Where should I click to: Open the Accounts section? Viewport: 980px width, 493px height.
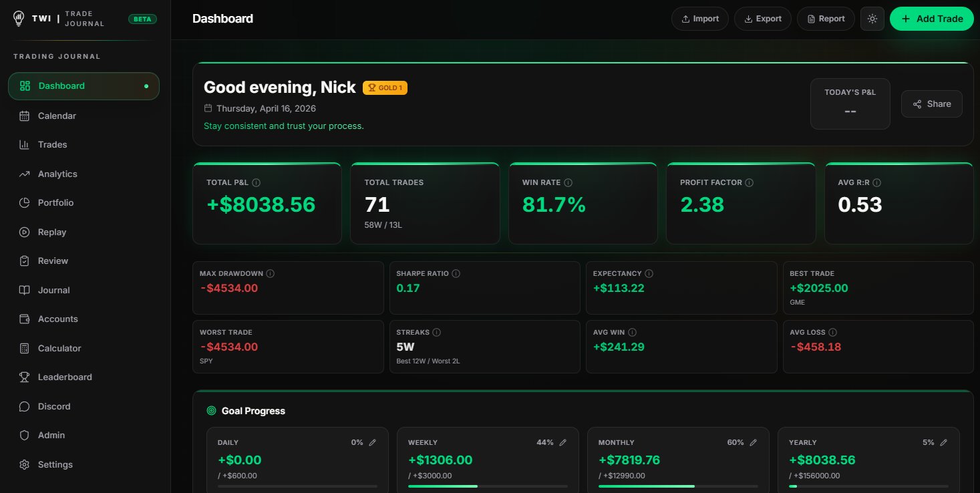coord(57,319)
